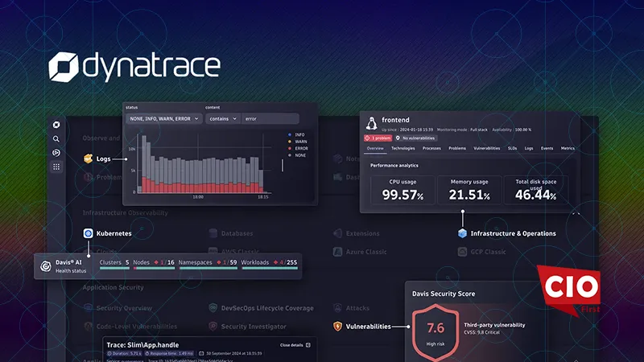Image resolution: width=644 pixels, height=362 pixels.
Task: Open the Logs app label
Action: (104, 158)
